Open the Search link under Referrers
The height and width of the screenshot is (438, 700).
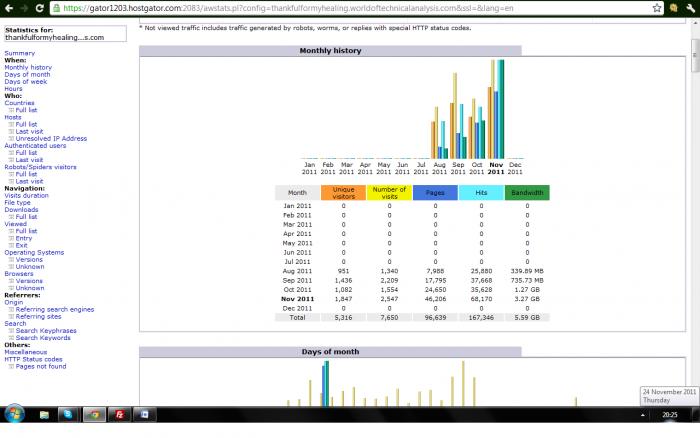[15, 324]
